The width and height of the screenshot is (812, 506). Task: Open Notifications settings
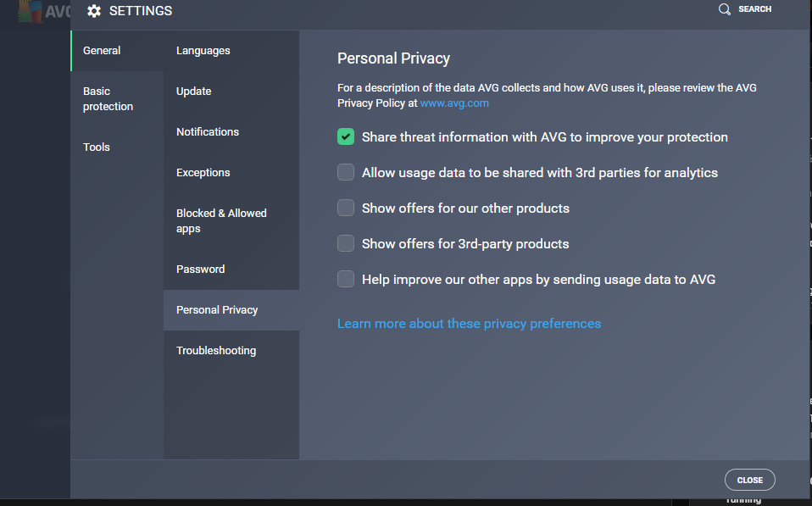coord(208,132)
